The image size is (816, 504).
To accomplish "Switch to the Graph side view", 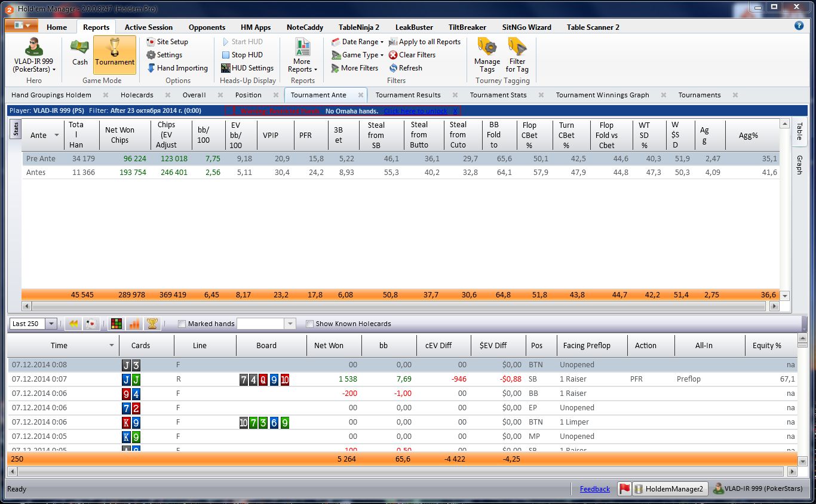I will pyautogui.click(x=799, y=165).
